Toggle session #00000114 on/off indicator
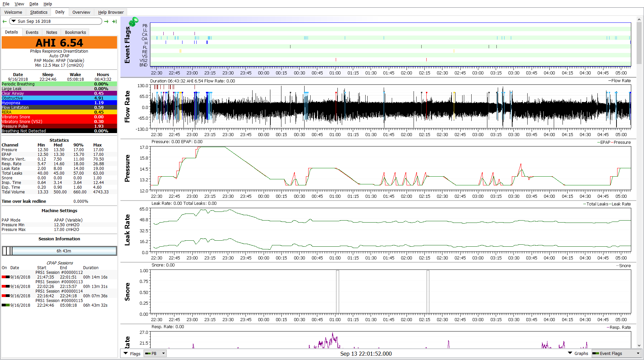The image size is (644, 362). (6, 296)
